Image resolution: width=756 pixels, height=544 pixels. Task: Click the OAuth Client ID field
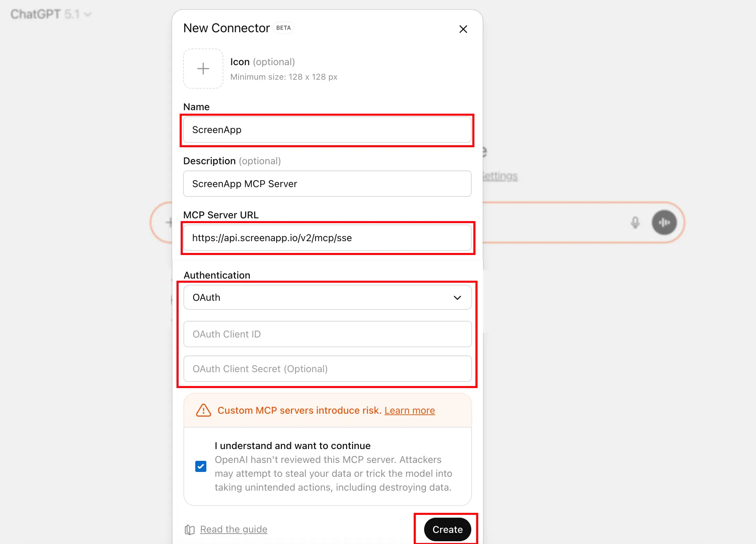pyautogui.click(x=327, y=334)
